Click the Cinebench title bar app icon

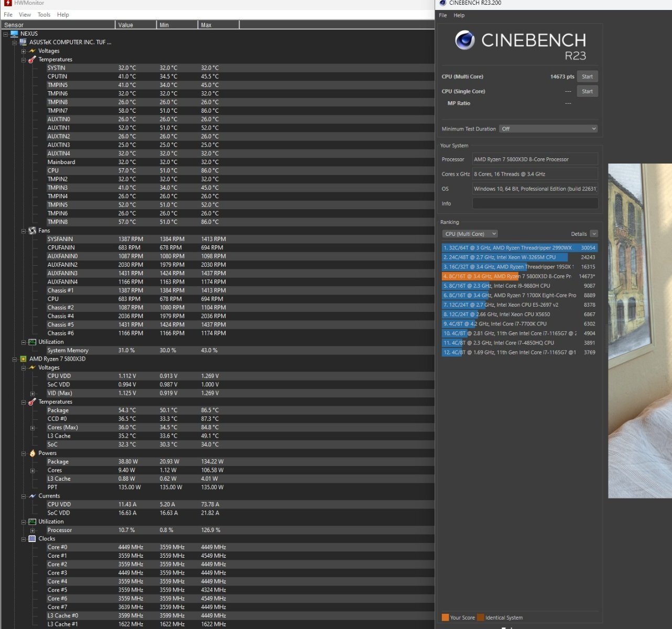tap(443, 3)
